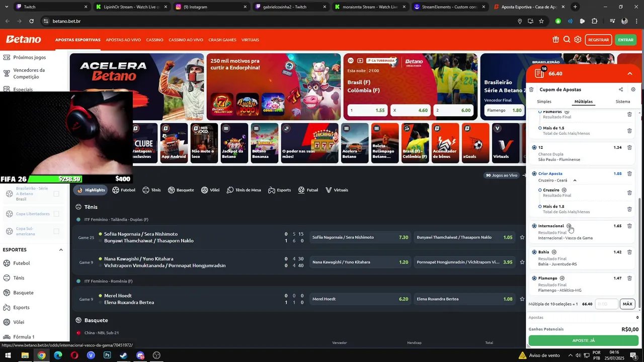Open VIRTUAIS menu item
The width and height of the screenshot is (644, 362).
(x=250, y=40)
